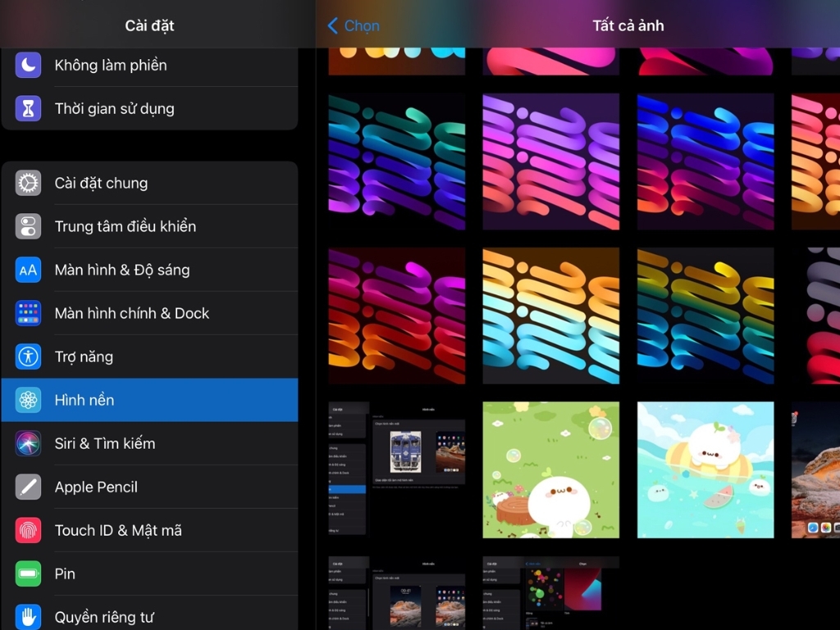Select Apple Pencil row text
Screen dimensions: 840x630
pyautogui.click(x=96, y=486)
